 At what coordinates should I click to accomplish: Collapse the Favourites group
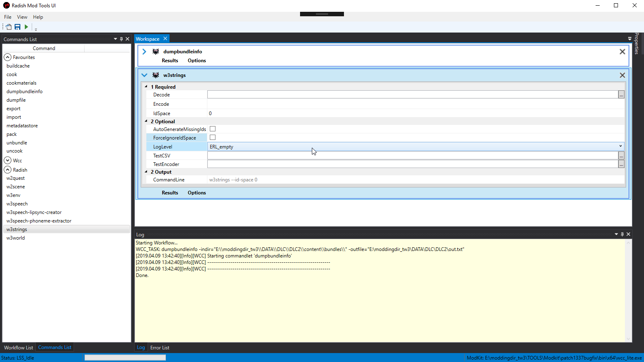pyautogui.click(x=7, y=57)
